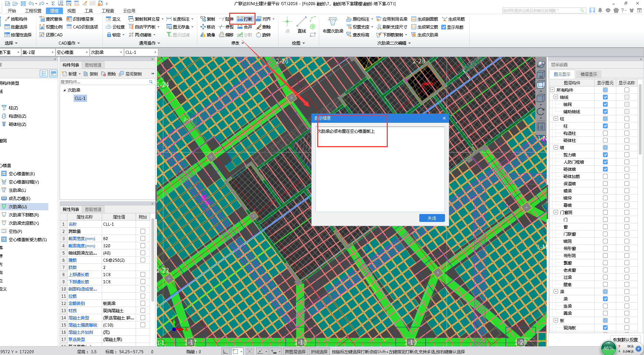Click the 合并 merge tool
The height and width of the screenshot is (355, 644).
tap(245, 27)
